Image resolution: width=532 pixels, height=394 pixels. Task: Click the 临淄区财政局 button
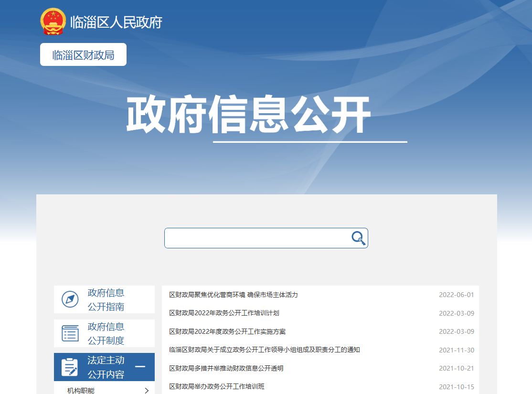click(83, 55)
